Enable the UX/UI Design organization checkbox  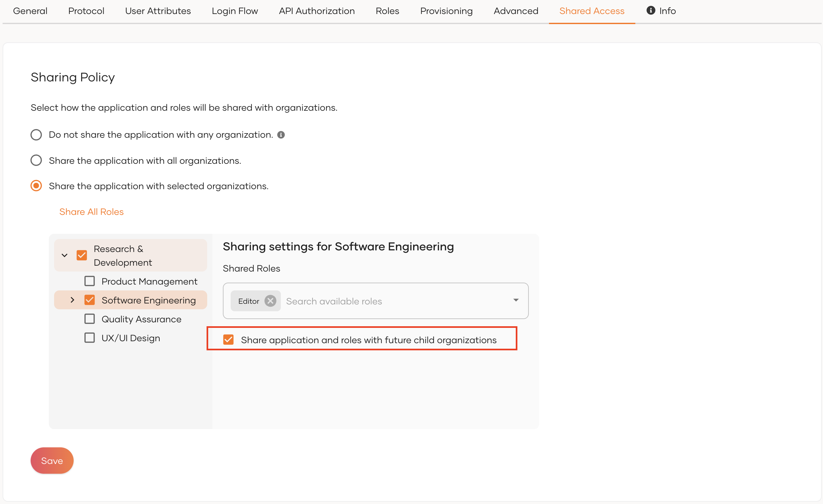90,338
